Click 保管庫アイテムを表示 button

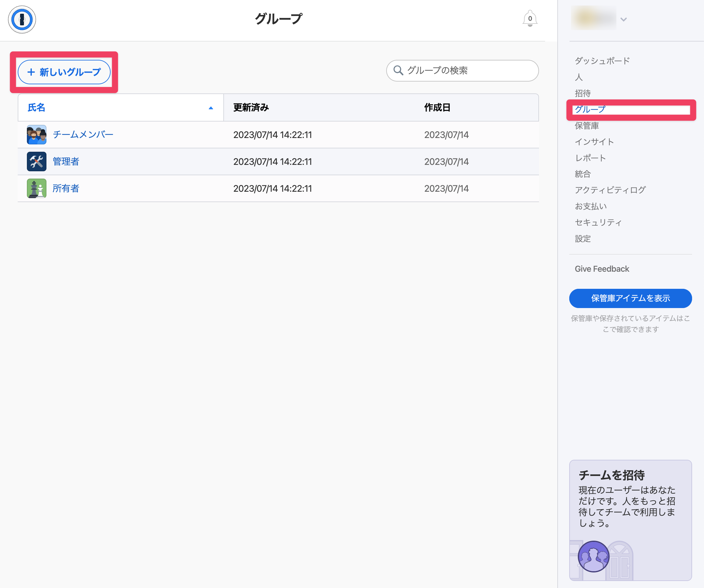[630, 298]
